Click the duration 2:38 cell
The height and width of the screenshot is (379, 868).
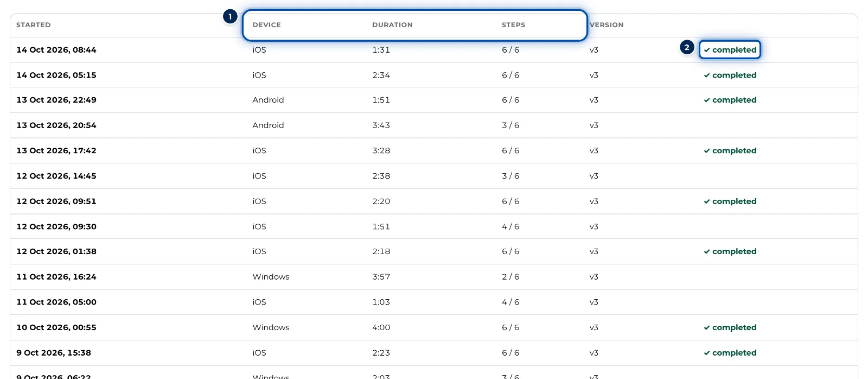pos(381,176)
